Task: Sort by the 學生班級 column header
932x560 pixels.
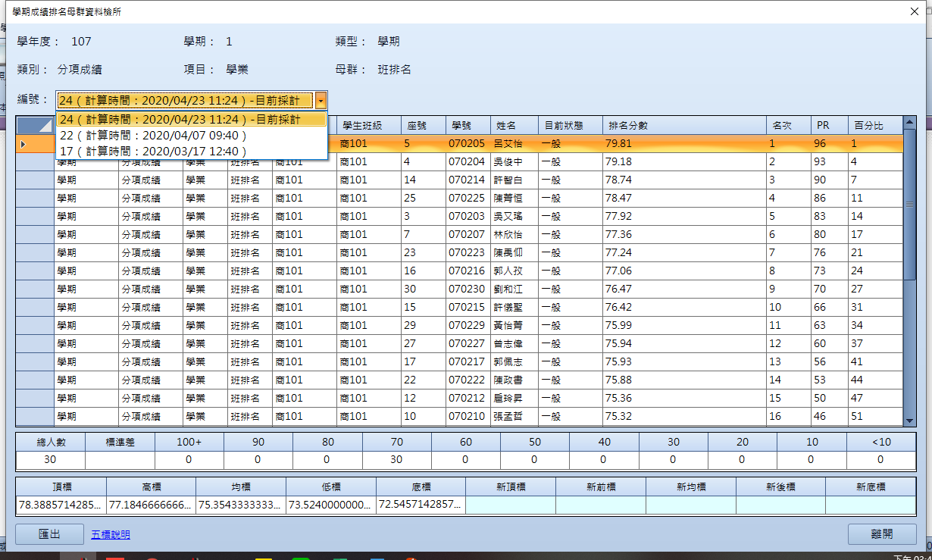Action: (369, 125)
